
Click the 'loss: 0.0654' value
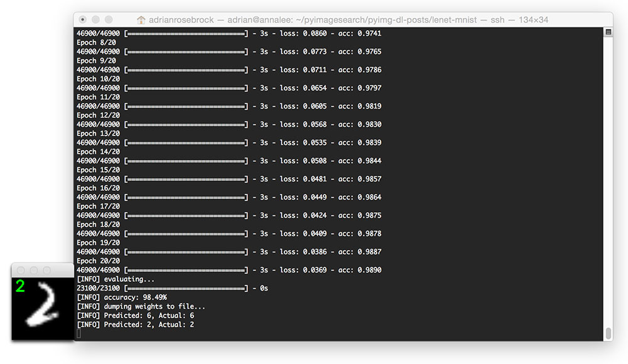point(303,88)
